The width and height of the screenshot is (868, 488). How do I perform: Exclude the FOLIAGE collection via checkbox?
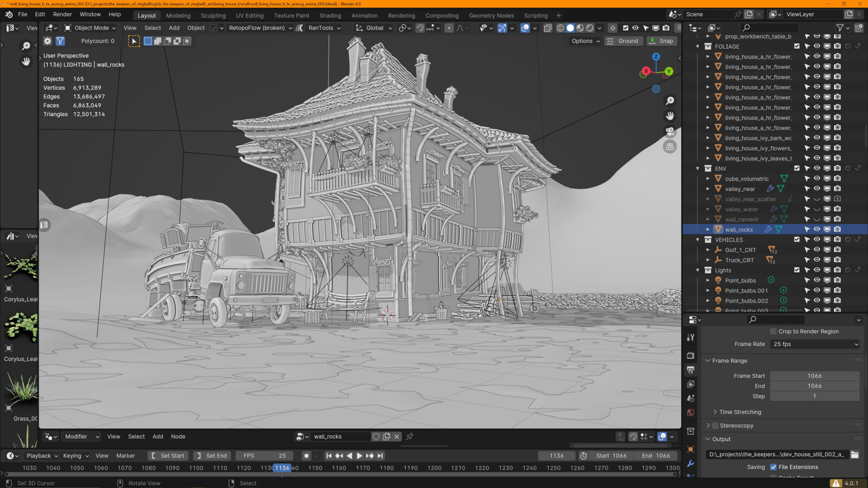pos(797,47)
